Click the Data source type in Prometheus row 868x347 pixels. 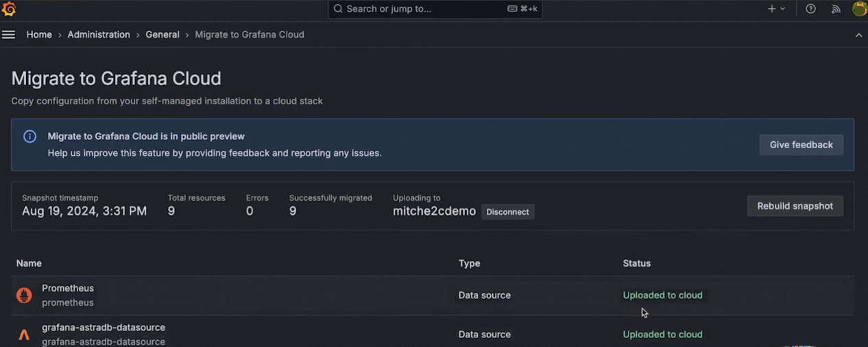click(485, 295)
